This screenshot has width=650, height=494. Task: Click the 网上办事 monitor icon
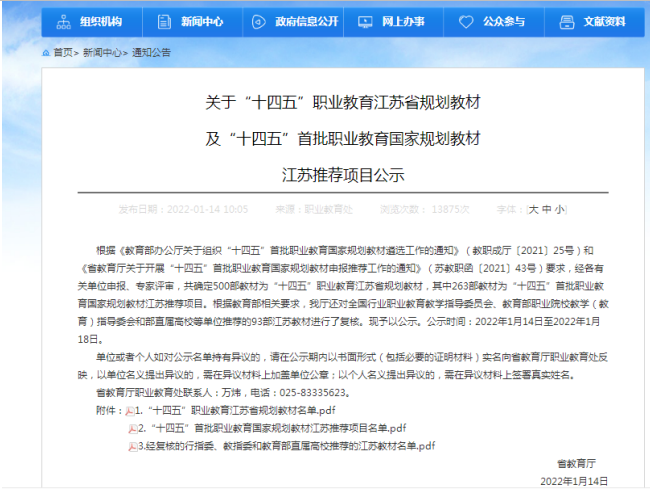pos(365,21)
